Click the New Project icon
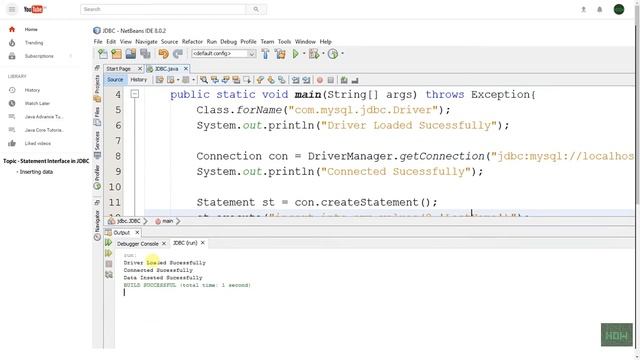 point(117,53)
